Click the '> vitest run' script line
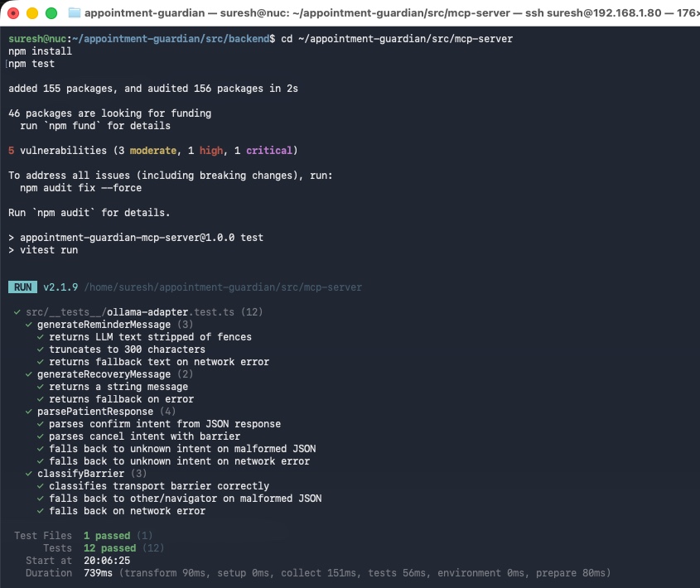The width and height of the screenshot is (700, 588). point(43,250)
